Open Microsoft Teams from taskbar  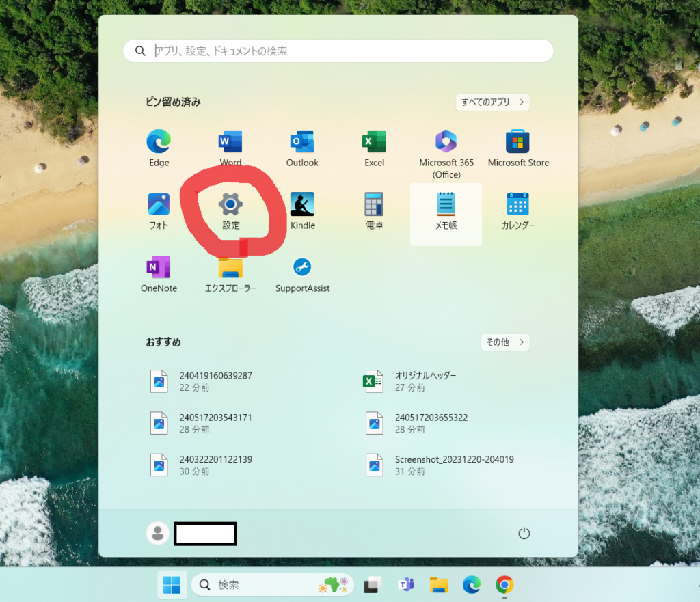click(x=406, y=585)
